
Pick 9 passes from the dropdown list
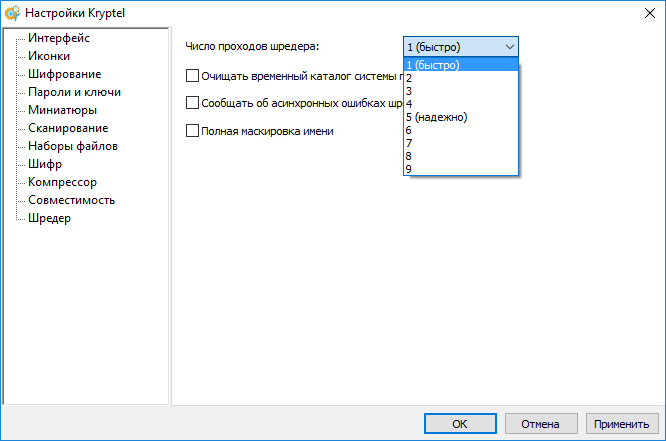[409, 169]
